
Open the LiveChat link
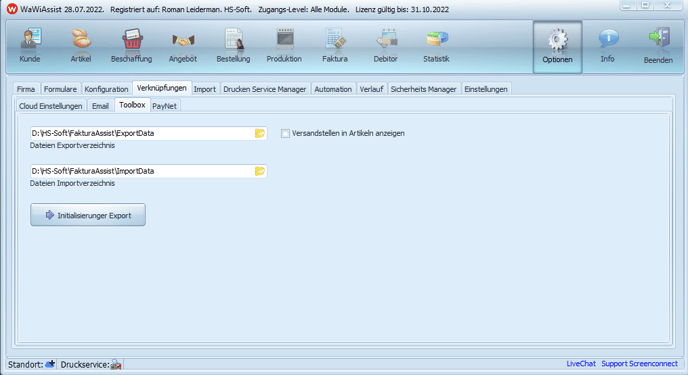pyautogui.click(x=581, y=364)
